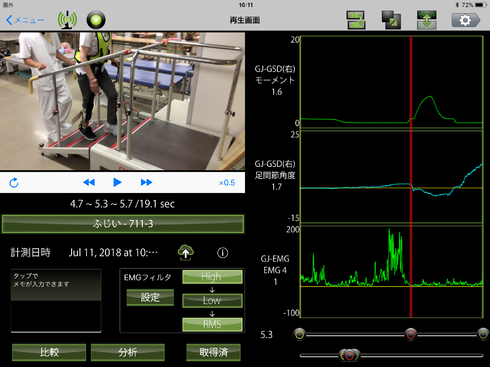Tap the round green status indicator icon
The image size is (490, 367).
96,20
